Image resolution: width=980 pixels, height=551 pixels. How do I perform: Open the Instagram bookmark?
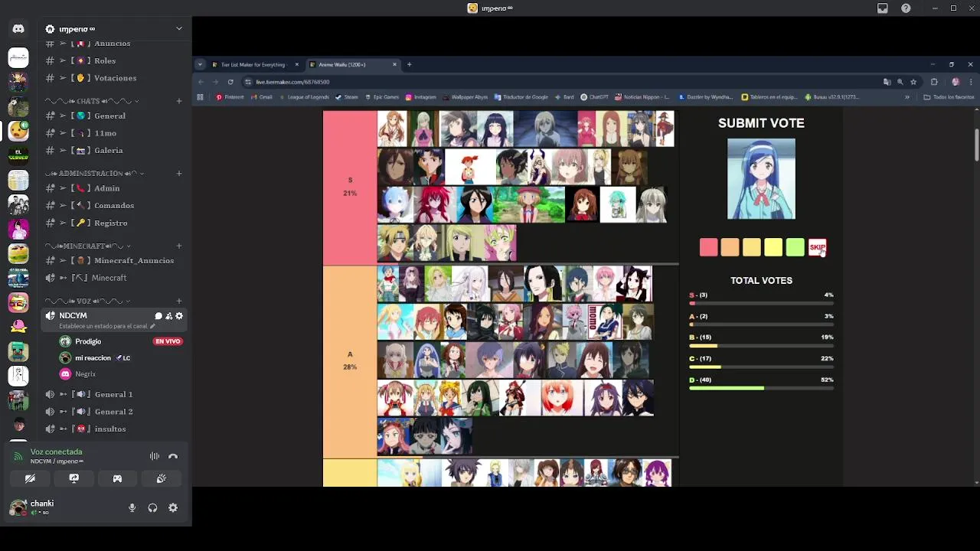click(421, 97)
